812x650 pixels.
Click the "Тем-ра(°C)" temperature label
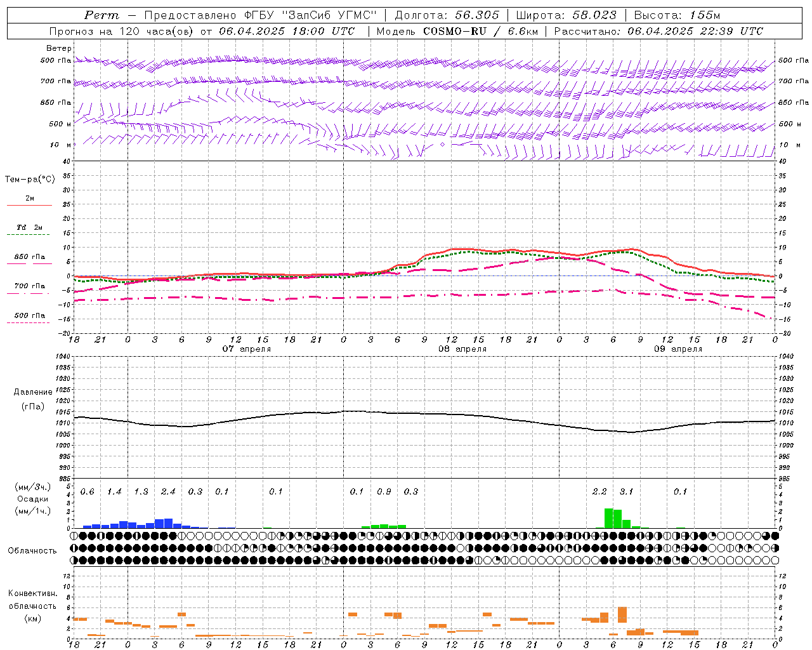(x=30, y=180)
